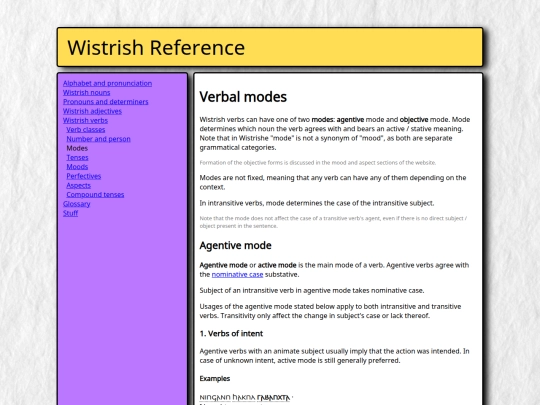Go to Perfectives page

[x=84, y=176]
